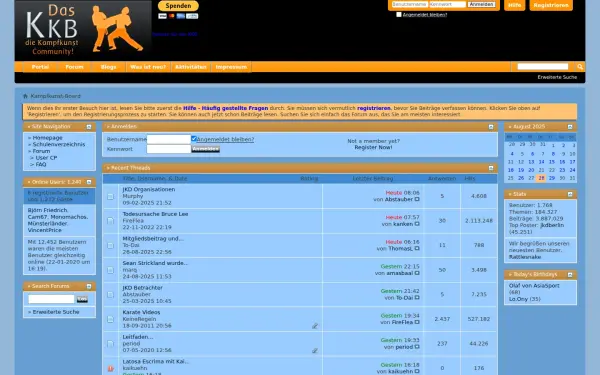Click the search magnifier icon in navbar
Viewport: 600px width, 375px height.
click(580, 67)
